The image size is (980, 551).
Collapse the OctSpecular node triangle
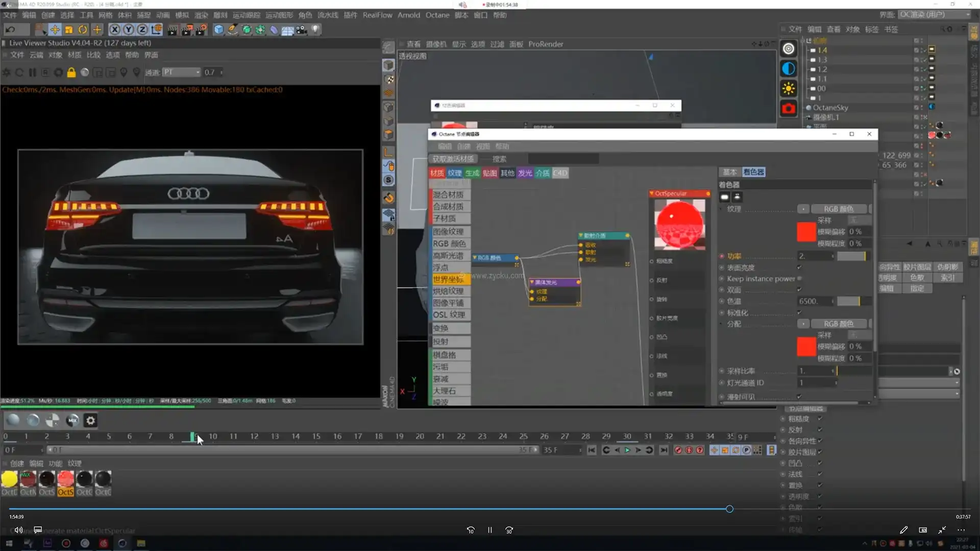click(x=652, y=193)
